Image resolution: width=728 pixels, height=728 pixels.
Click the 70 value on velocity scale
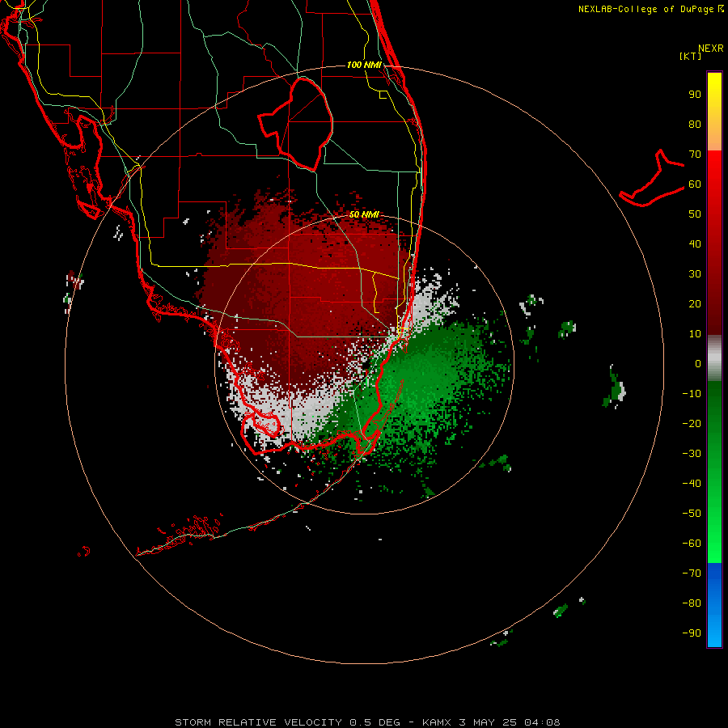pos(695,154)
